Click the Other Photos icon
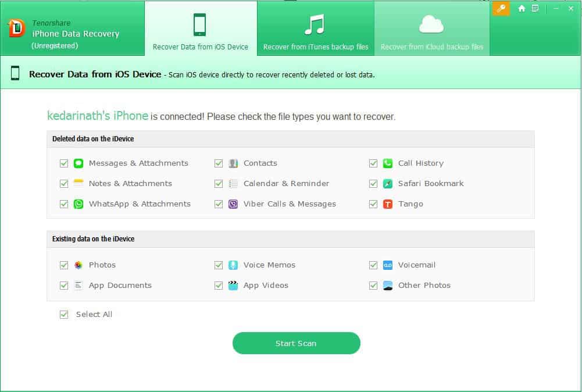This screenshot has height=392, width=582. click(388, 286)
